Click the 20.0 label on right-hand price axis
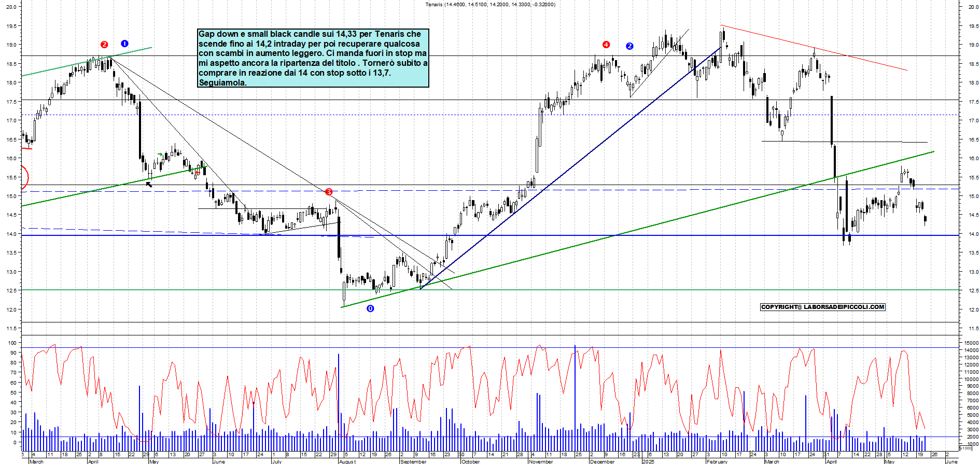 [973, 7]
